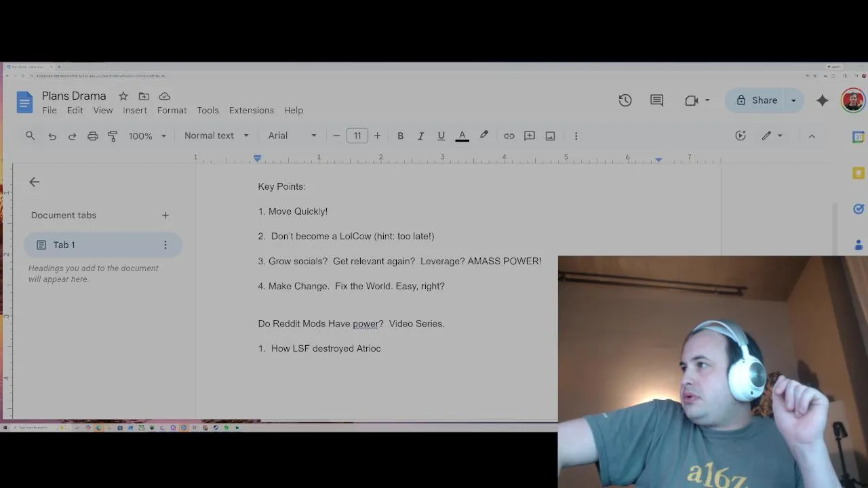Open the File menu
This screenshot has width=868, height=488.
[50, 110]
